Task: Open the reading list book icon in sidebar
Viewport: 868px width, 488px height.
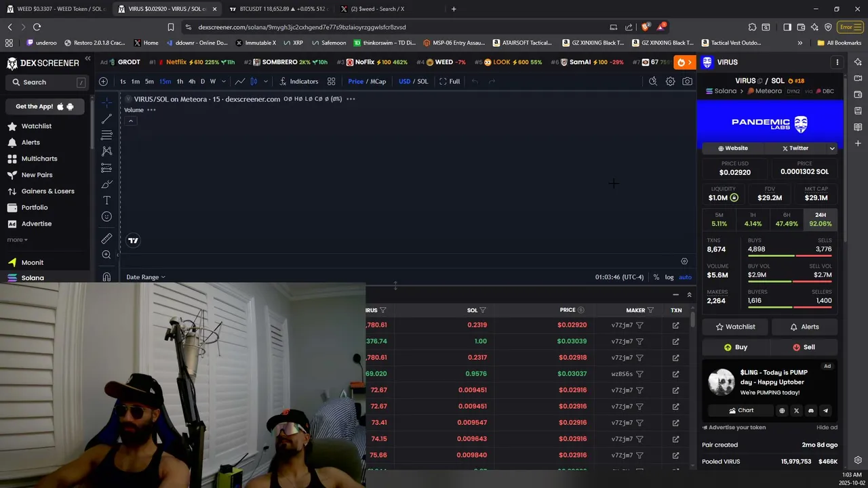Action: pos(858,127)
